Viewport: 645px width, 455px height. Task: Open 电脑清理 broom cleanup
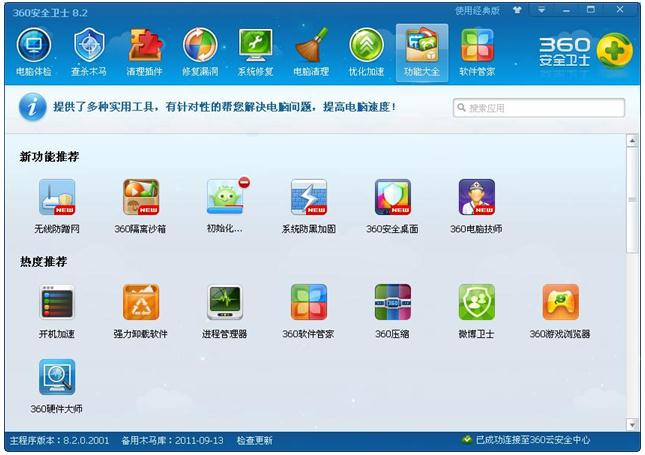[311, 52]
